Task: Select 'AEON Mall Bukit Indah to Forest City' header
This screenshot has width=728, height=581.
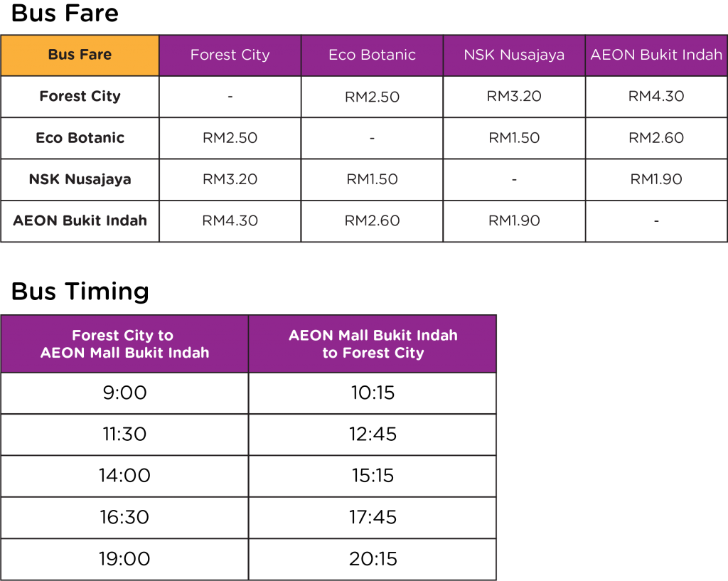Action: click(x=373, y=344)
